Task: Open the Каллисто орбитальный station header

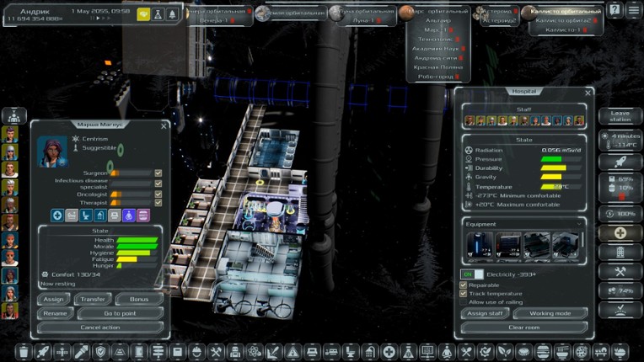Action: click(566, 12)
